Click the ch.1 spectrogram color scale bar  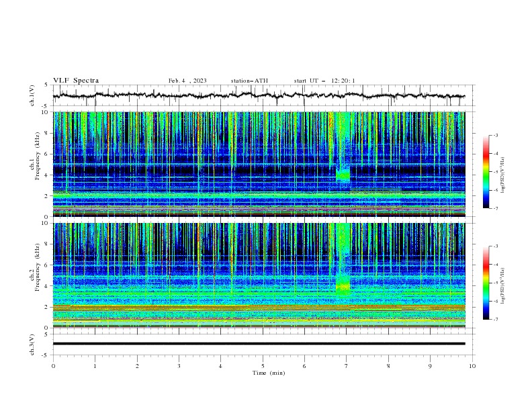(x=486, y=172)
